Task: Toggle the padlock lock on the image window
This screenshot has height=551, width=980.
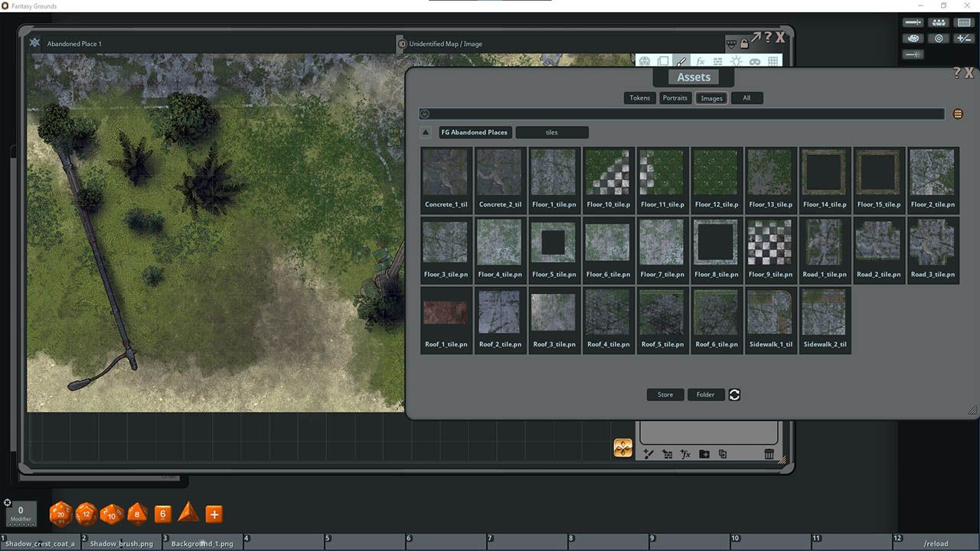Action: 744,43
